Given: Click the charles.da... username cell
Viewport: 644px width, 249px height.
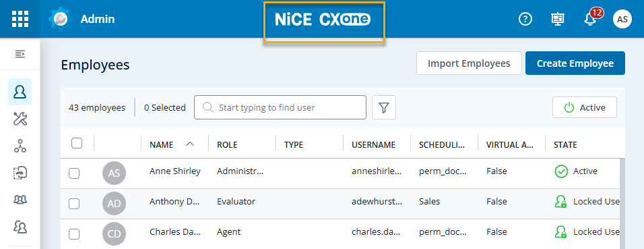Looking at the screenshot, I should [x=377, y=232].
